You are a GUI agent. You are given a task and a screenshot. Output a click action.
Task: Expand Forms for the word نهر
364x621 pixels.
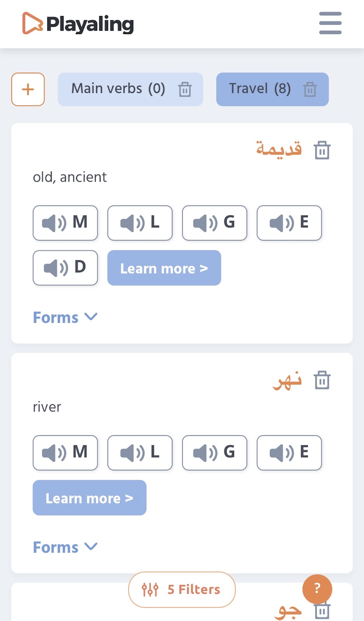point(65,547)
